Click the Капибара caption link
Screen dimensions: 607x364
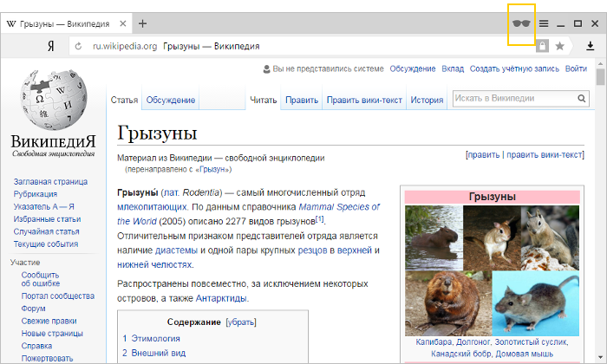(x=434, y=342)
